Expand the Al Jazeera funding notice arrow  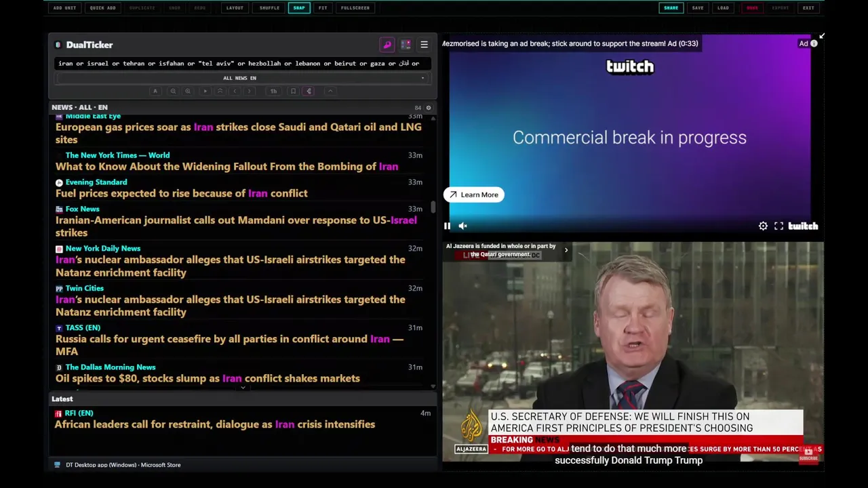pos(566,251)
